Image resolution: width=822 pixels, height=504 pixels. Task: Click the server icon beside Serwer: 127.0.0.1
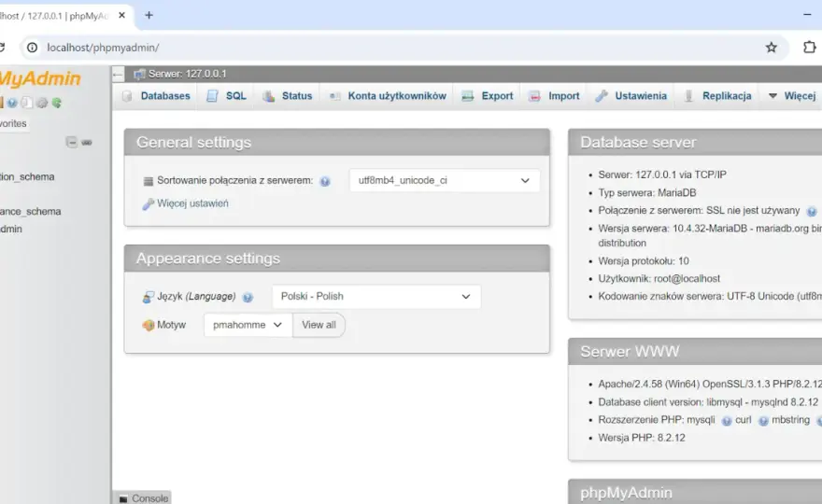point(139,74)
